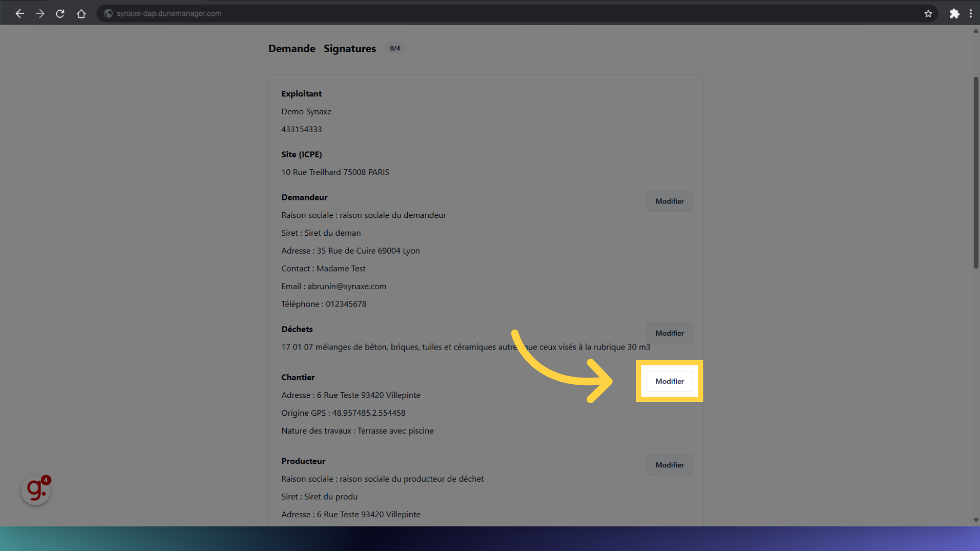Click the highlighted Modifier button for Chantier
This screenshot has width=980, height=551.
click(669, 381)
